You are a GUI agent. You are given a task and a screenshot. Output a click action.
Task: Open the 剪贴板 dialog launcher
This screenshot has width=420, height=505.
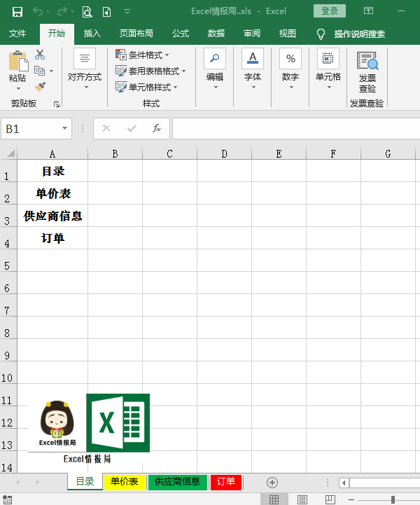tap(57, 104)
